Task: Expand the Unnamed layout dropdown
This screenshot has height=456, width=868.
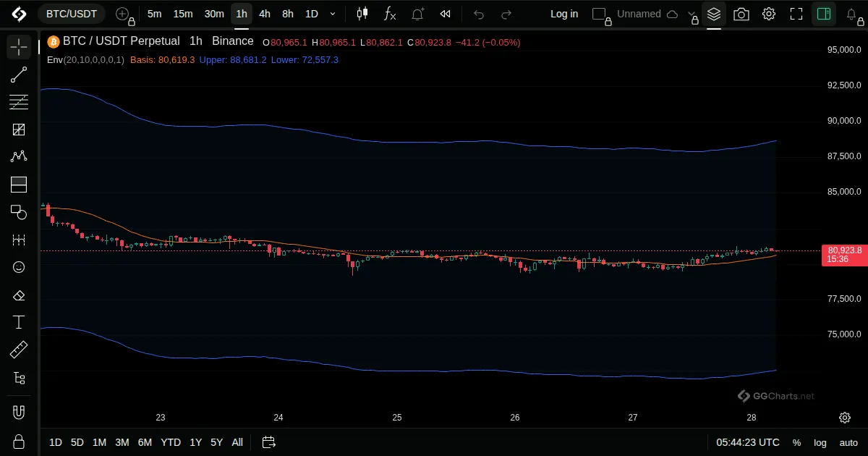Action: pyautogui.click(x=690, y=14)
